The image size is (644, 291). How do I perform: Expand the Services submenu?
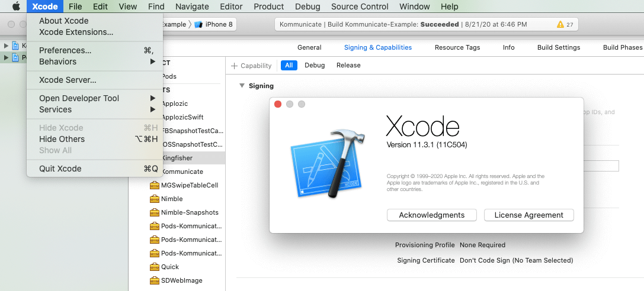[x=94, y=109]
